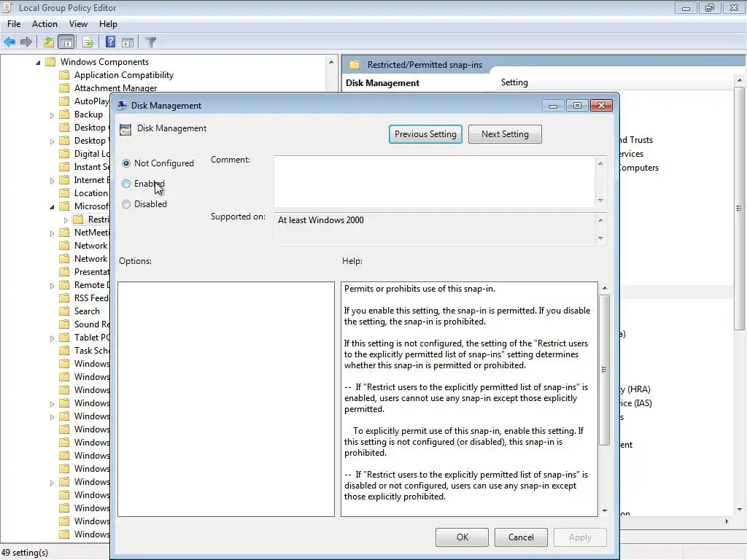Screen dimensions: 747x560
Task: Click the Application Compatibility folder icon
Action: [64, 75]
